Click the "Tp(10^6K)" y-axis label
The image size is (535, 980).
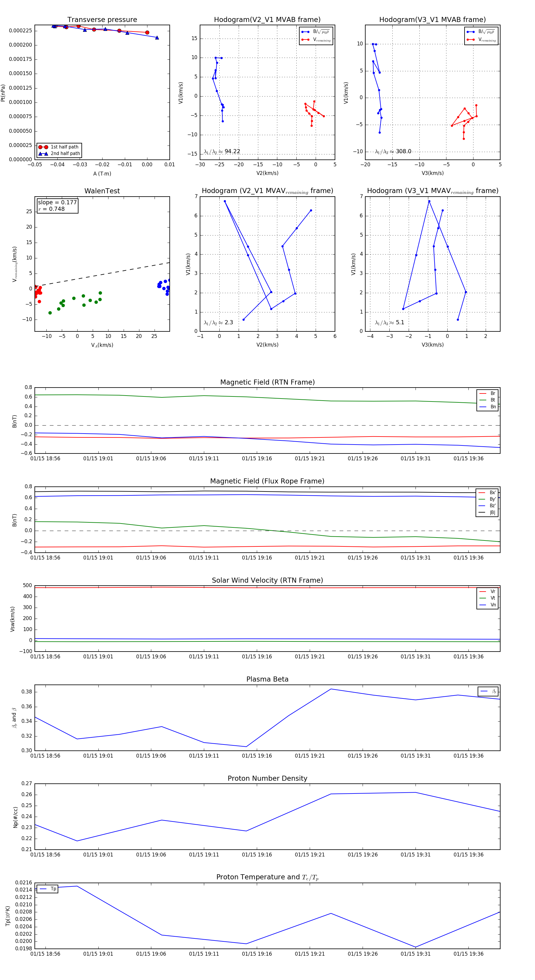click(x=8, y=916)
